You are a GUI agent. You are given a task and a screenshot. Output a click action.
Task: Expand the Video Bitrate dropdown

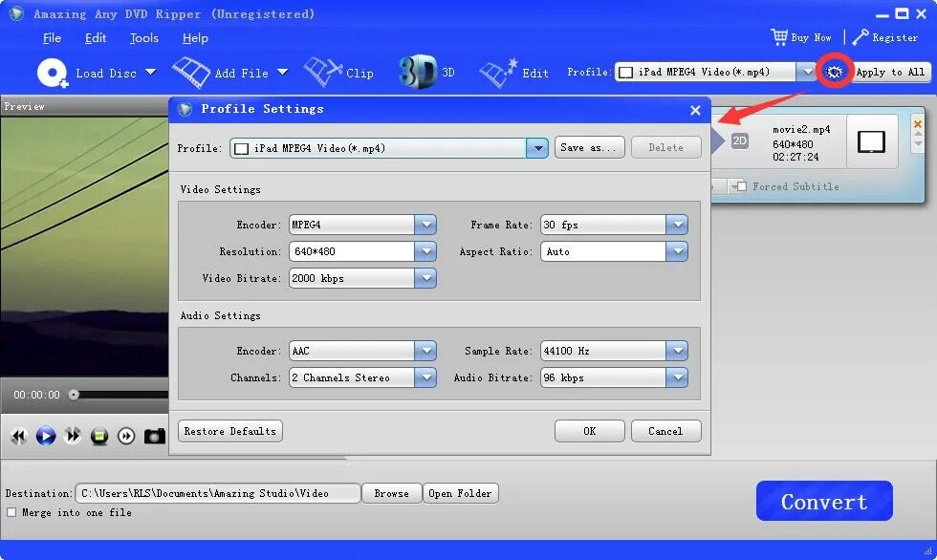click(x=425, y=278)
